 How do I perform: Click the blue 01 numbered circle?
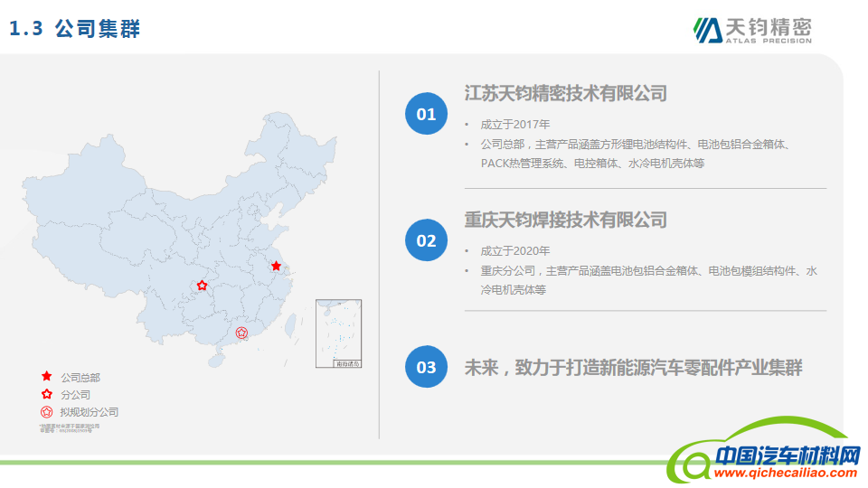(x=426, y=114)
